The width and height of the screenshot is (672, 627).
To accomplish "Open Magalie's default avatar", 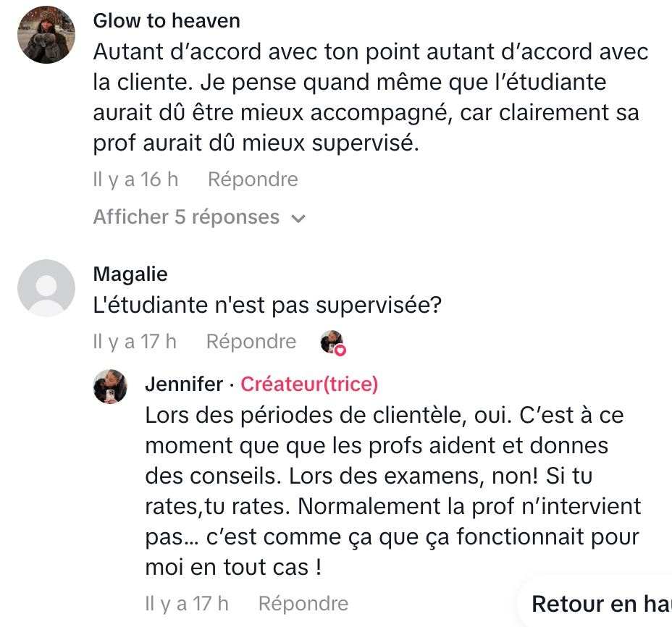I will pos(46,287).
